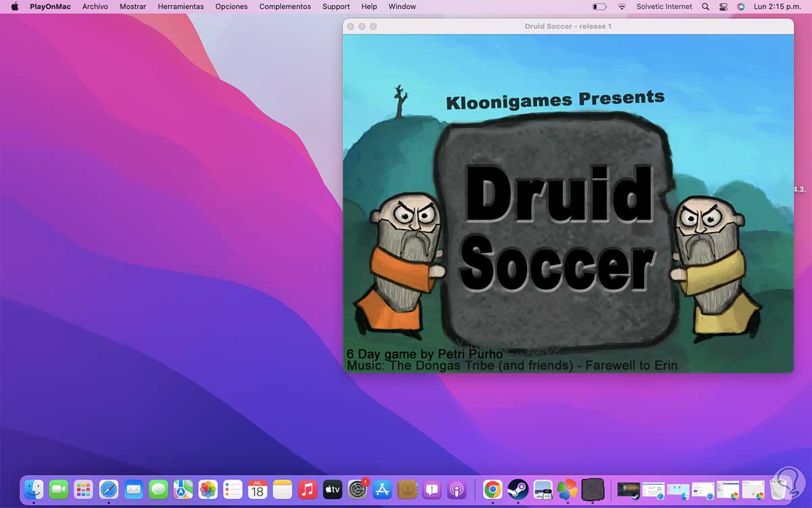The image size is (812, 508).
Task: Open Control Center in menu bar
Action: (723, 6)
